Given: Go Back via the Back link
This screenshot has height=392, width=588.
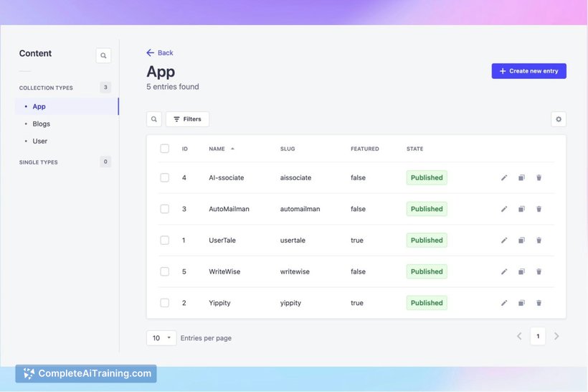Looking at the screenshot, I should 160,53.
